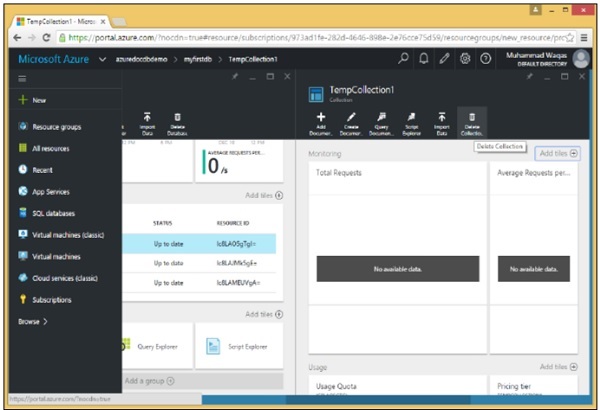Click Add tiles below average requests tile

click(264, 195)
